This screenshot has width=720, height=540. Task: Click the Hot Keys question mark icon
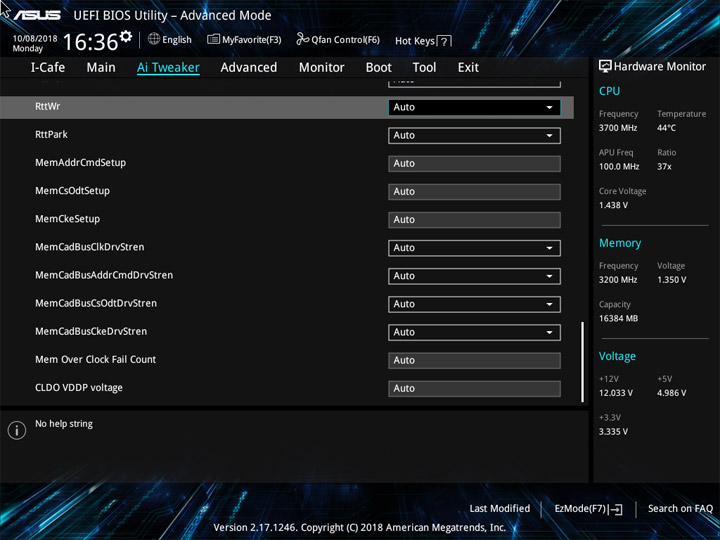444,41
